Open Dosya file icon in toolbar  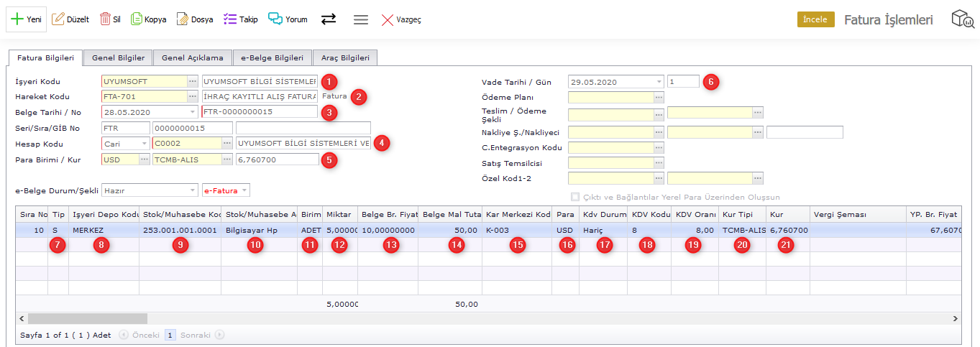point(183,19)
